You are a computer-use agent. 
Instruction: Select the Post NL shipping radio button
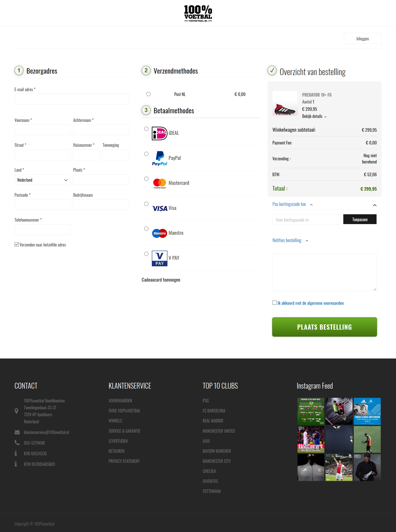coord(148,94)
